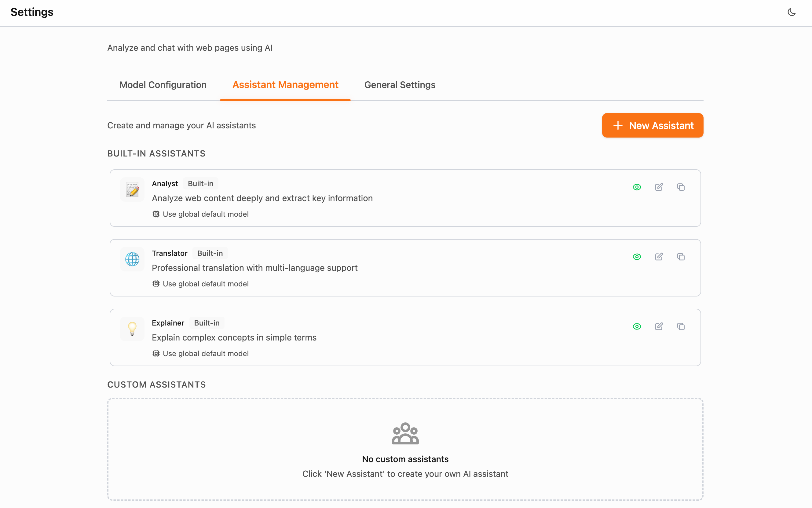Click the Explainer lightbulb icon
Viewport: 812px width, 508px height.
(132, 329)
